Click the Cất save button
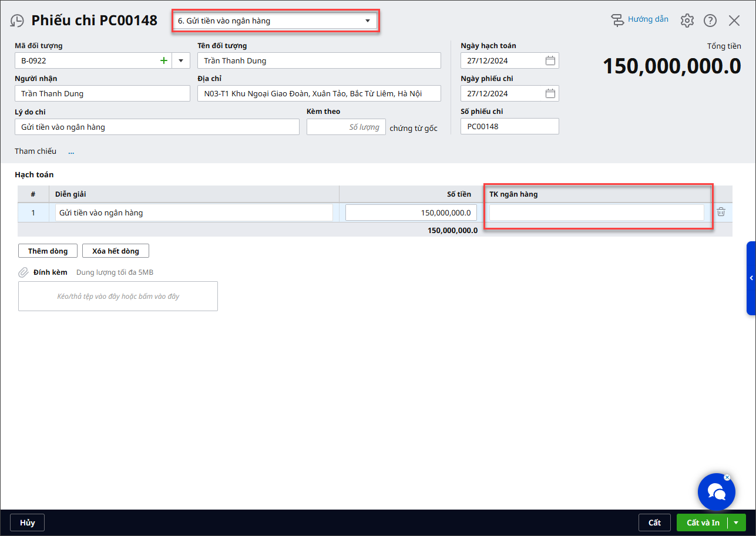Viewport: 756px width, 536px height. coord(654,522)
